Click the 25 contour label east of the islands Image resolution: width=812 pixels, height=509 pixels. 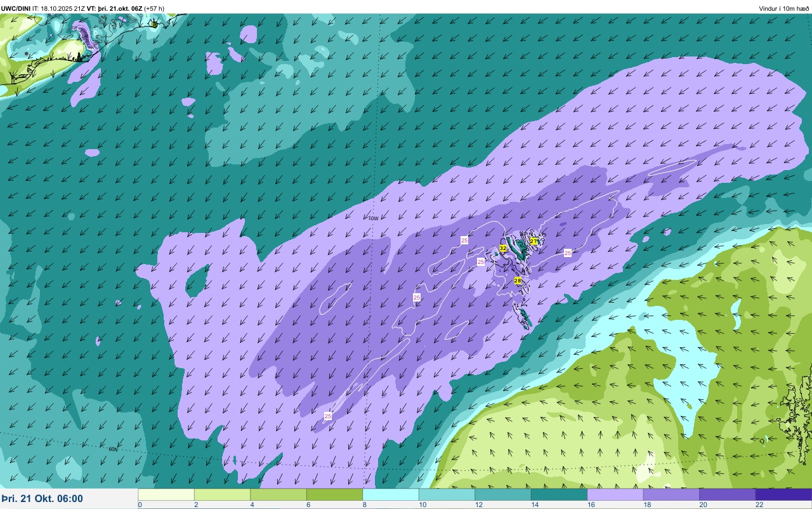click(568, 253)
